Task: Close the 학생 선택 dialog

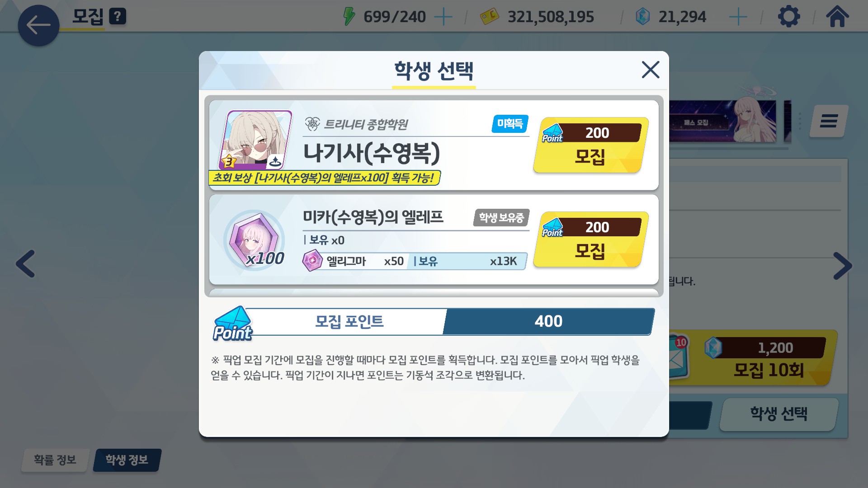Action: [x=651, y=70]
